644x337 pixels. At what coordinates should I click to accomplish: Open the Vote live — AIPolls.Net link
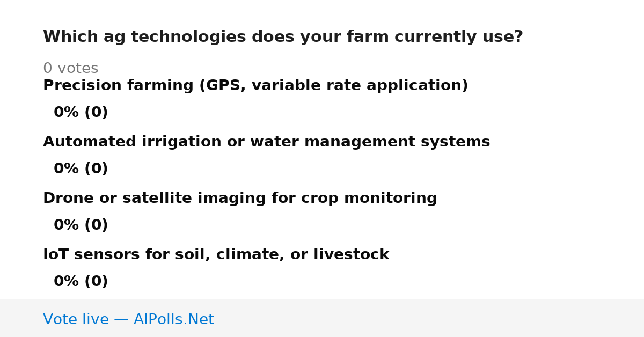click(128, 319)
